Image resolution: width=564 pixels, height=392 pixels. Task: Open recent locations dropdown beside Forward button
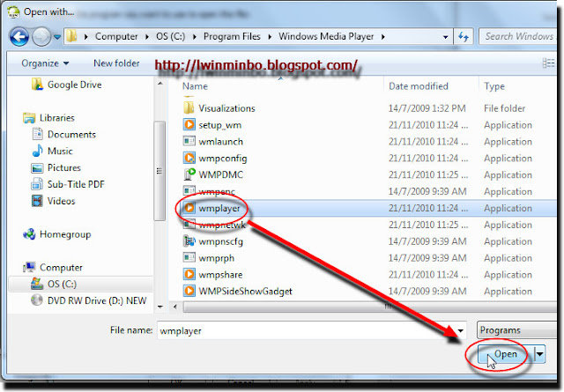[x=56, y=37]
